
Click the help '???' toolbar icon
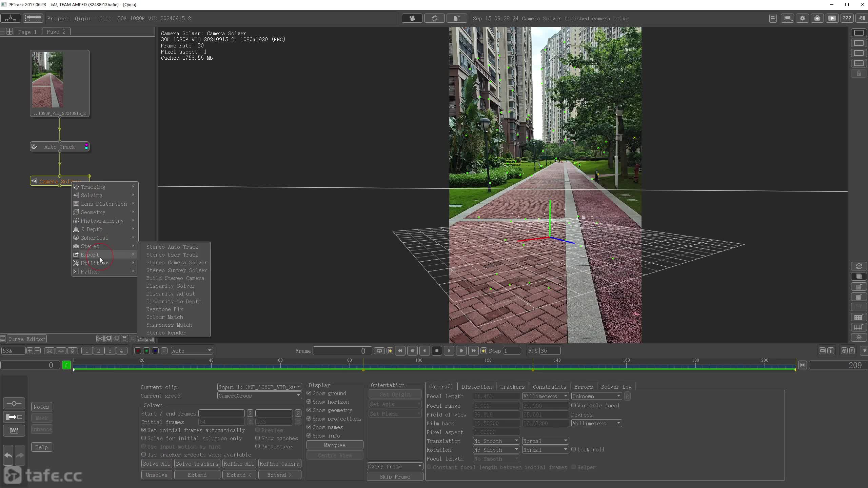847,18
